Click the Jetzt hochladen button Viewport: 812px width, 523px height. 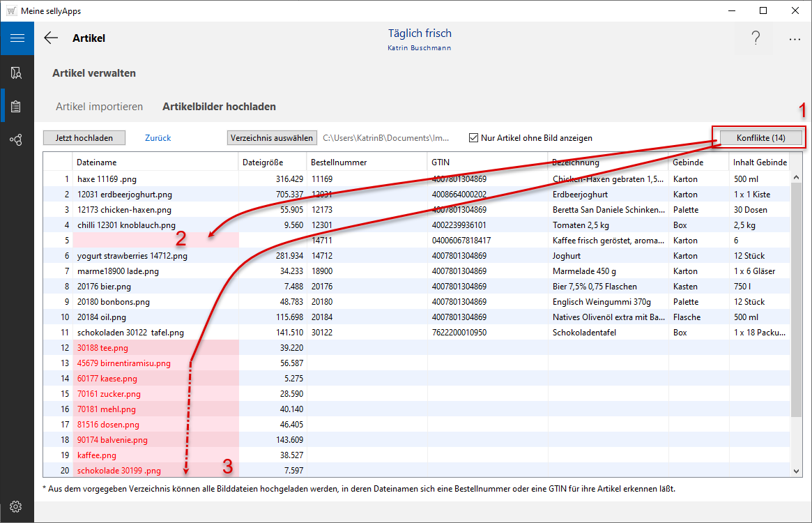84,138
